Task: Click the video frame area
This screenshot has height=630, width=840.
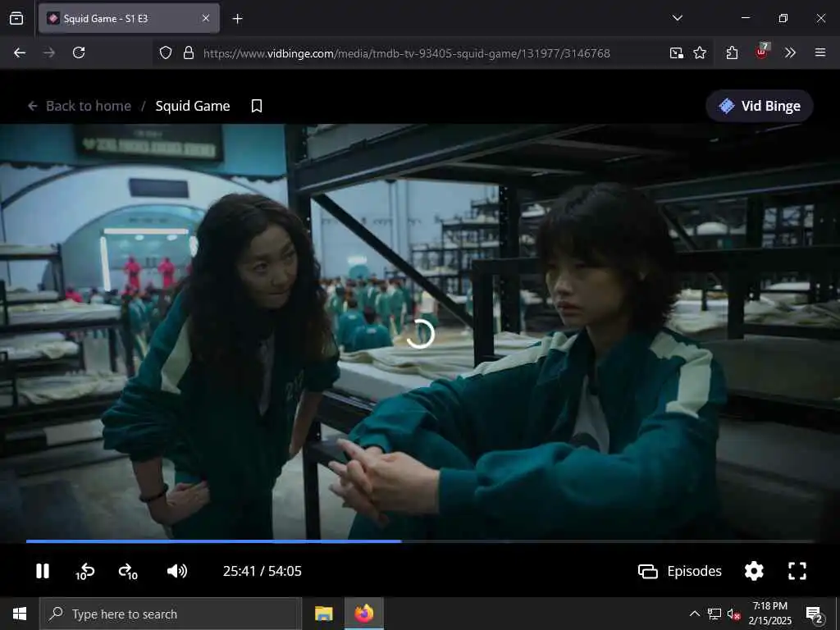Action: pos(420,331)
